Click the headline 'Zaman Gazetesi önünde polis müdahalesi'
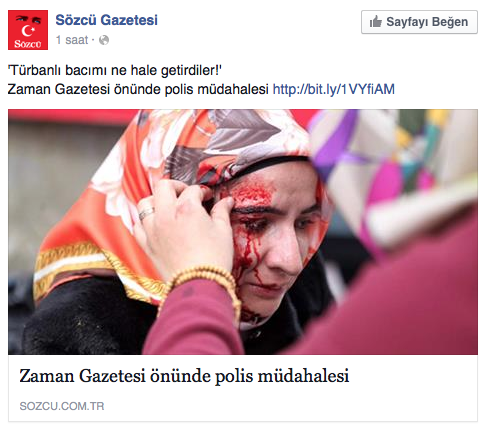The width and height of the screenshot is (486, 430). click(x=184, y=376)
